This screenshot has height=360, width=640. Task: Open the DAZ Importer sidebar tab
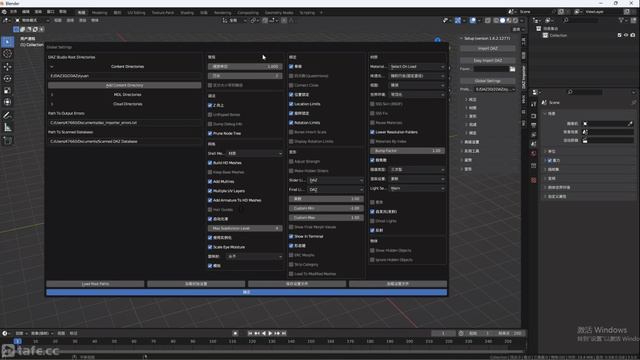524,77
